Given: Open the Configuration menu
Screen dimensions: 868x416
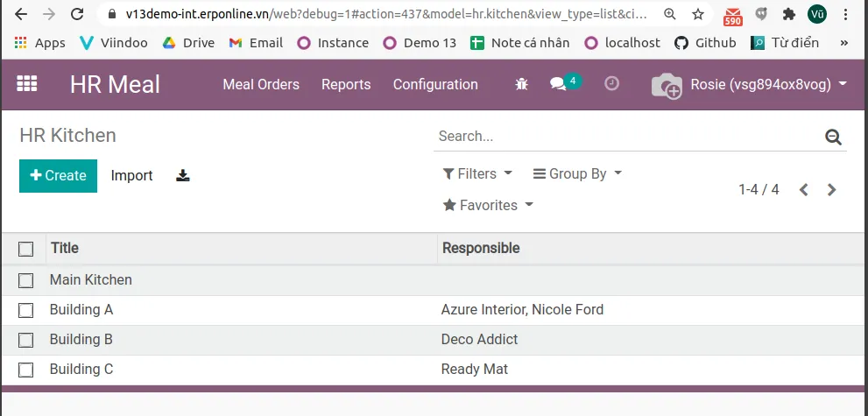Looking at the screenshot, I should (x=435, y=85).
